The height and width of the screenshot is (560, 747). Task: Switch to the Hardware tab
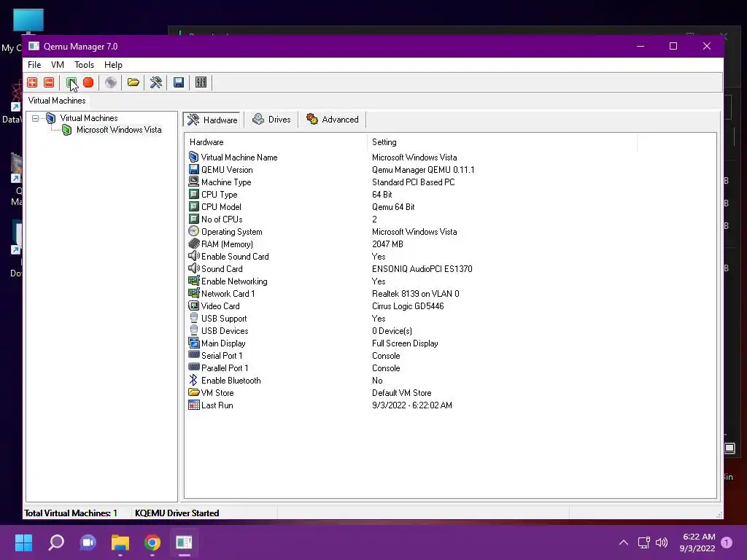(x=212, y=120)
